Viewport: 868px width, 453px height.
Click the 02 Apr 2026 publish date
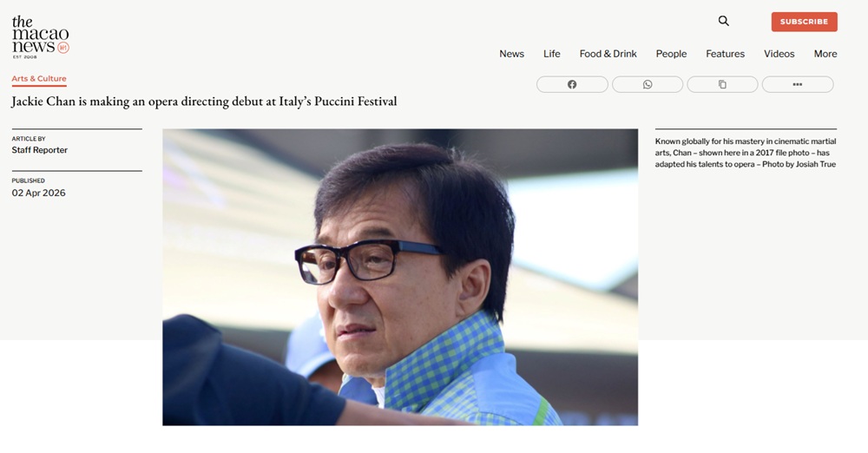tap(39, 193)
